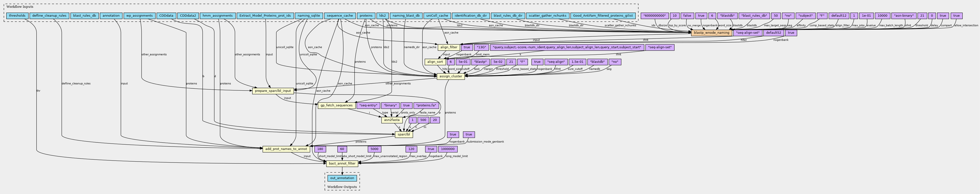
Task: Click the align_sort step node
Action: point(435,62)
